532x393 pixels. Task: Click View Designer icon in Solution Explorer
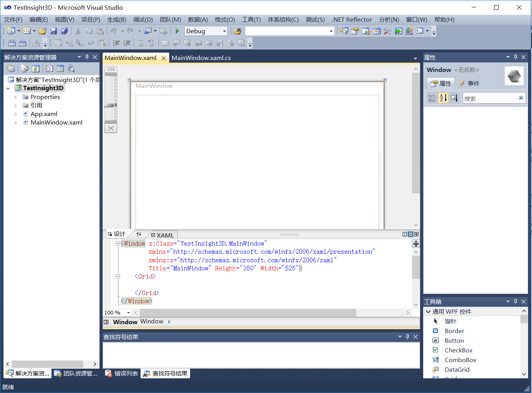click(x=60, y=68)
